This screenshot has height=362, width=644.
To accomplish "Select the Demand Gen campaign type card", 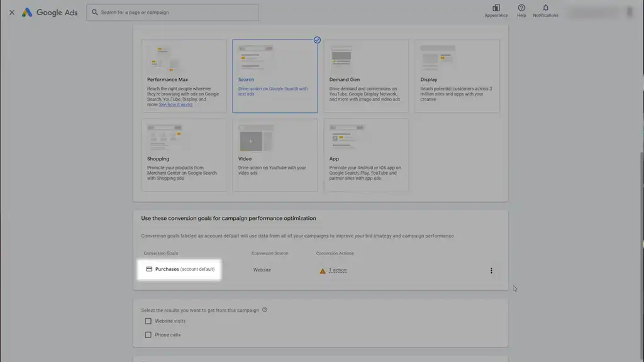I will click(366, 76).
